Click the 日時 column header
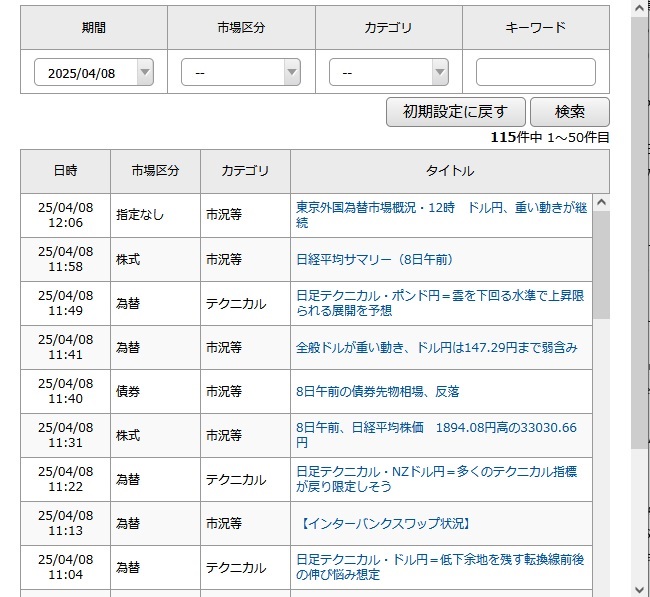Viewport: 650px width, 597px height. tap(65, 171)
